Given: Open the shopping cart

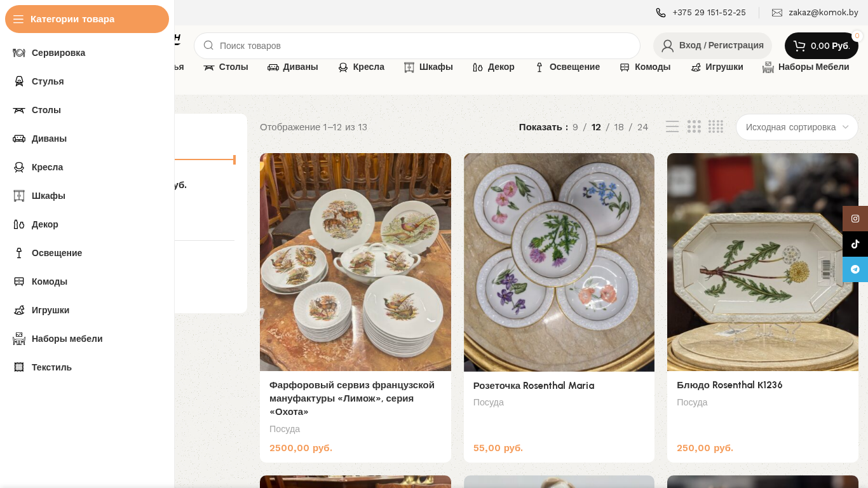Looking at the screenshot, I should pos(821,46).
